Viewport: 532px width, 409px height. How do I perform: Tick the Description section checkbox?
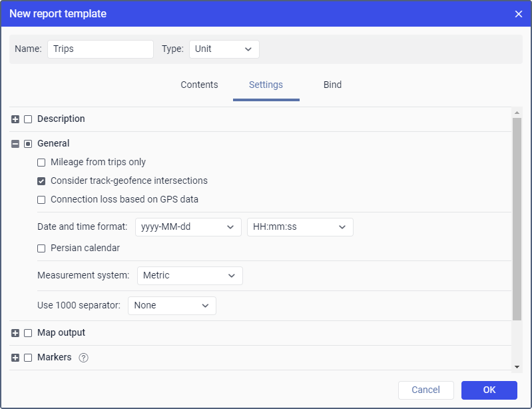(28, 119)
